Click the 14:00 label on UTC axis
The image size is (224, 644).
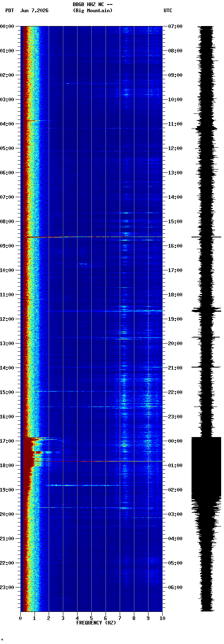point(175,197)
